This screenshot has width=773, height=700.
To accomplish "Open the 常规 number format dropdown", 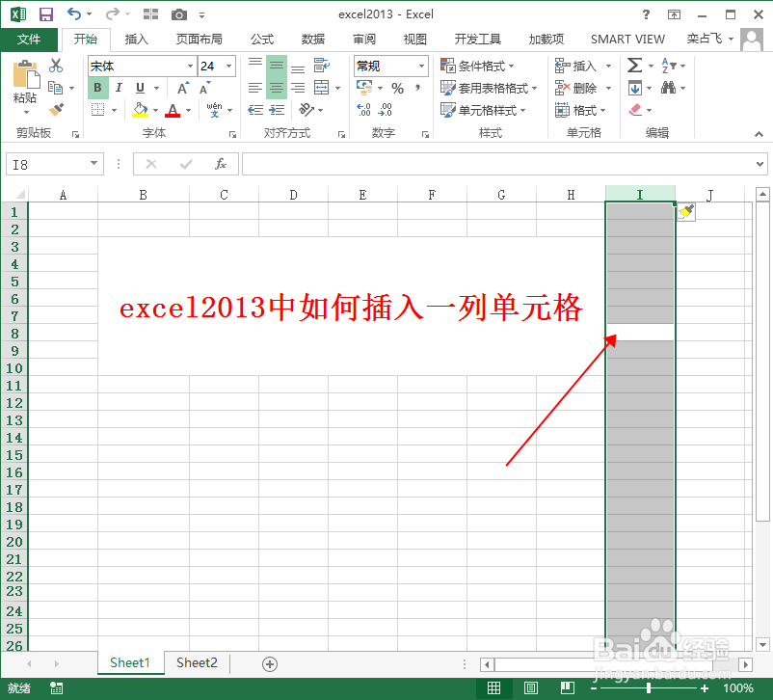I will [x=386, y=66].
